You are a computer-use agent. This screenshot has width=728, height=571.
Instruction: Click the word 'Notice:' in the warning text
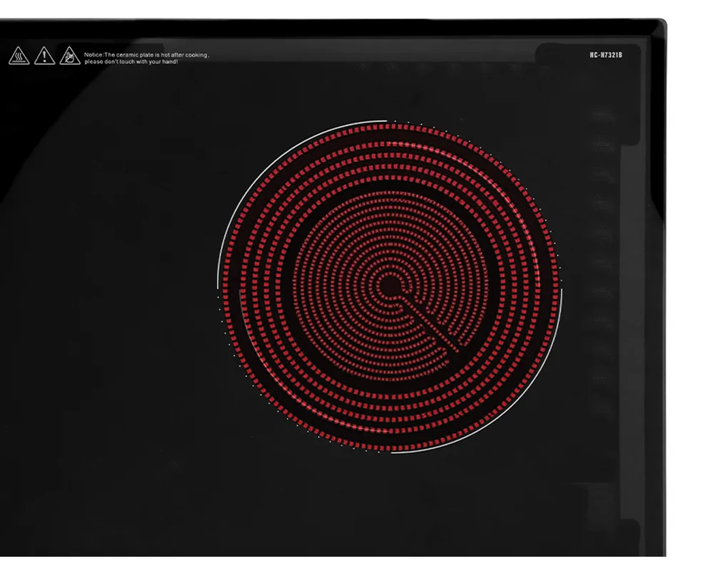pyautogui.click(x=93, y=55)
